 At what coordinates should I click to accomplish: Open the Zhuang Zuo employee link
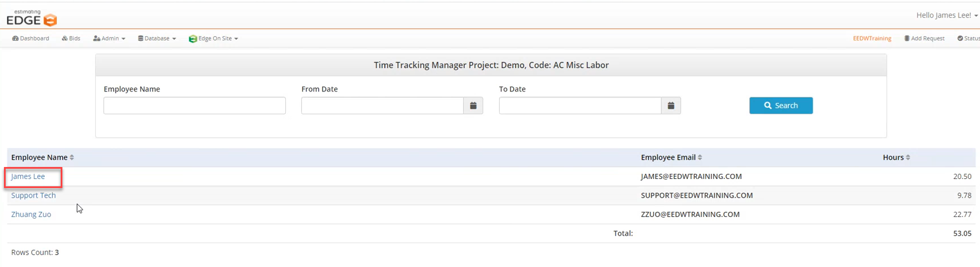click(31, 214)
